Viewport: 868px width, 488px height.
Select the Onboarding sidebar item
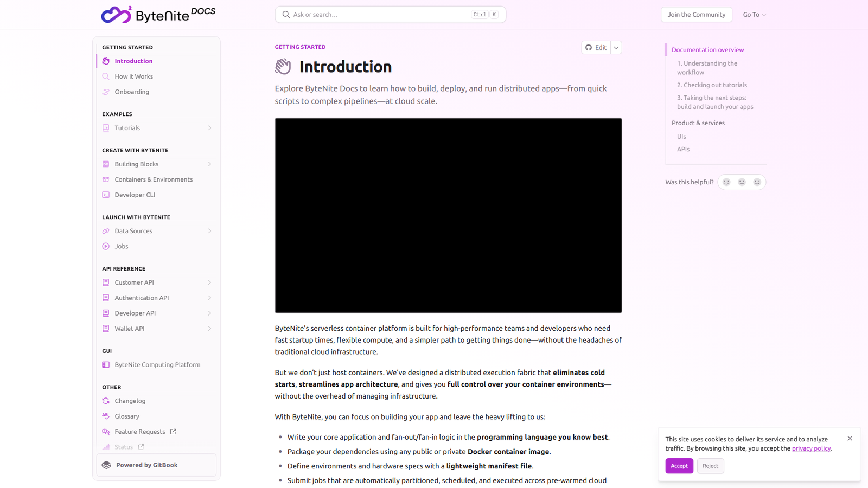pyautogui.click(x=131, y=91)
